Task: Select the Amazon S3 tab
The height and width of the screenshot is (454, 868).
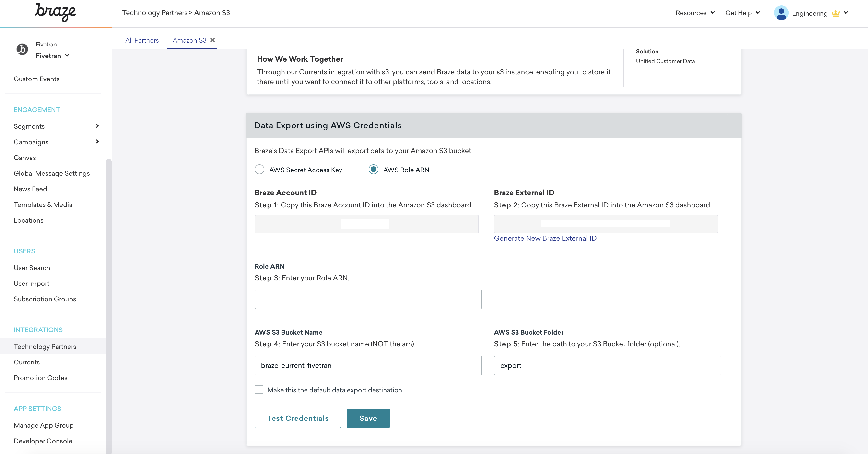Action: pos(189,40)
